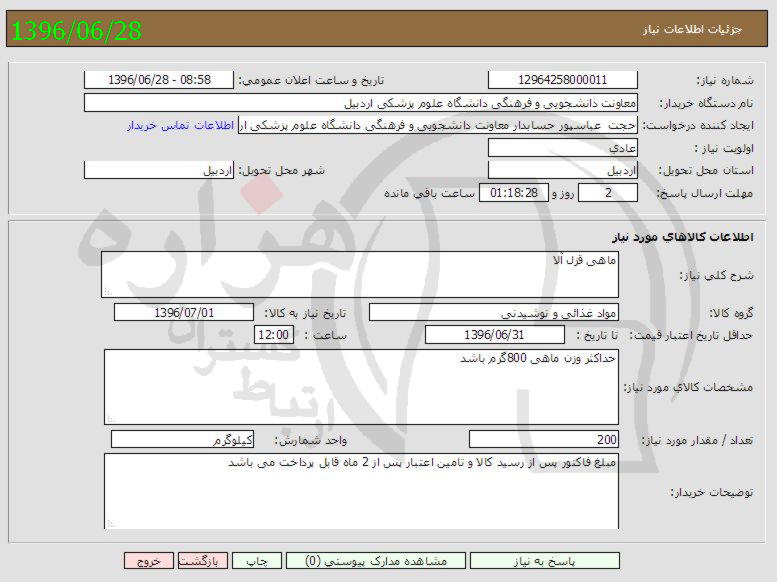Click the خروج exit button
The width and height of the screenshot is (777, 582).
(149, 561)
